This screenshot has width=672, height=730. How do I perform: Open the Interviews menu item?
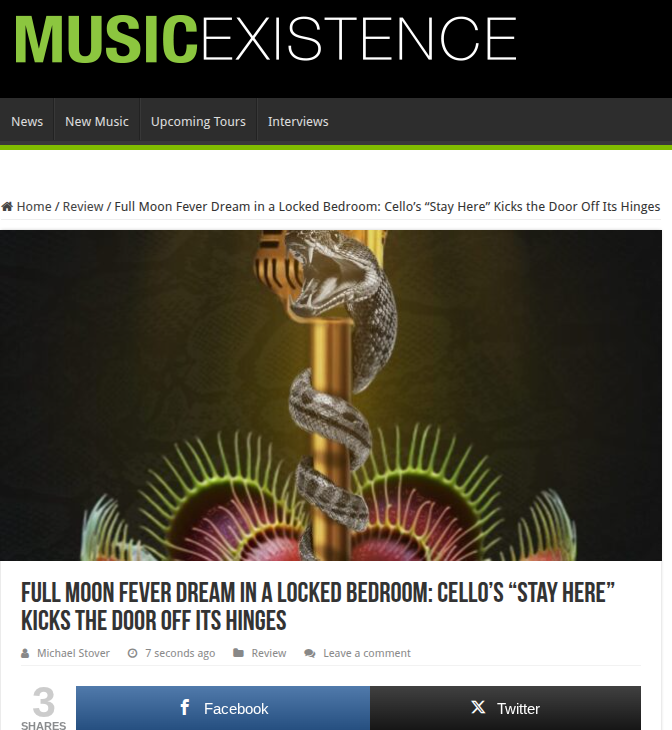298,122
